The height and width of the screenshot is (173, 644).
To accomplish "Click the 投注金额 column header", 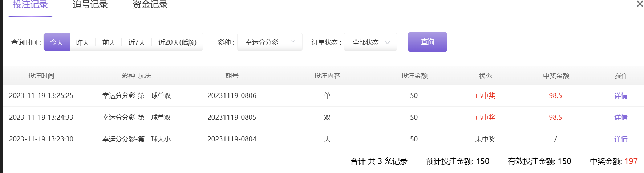I will click(414, 76).
